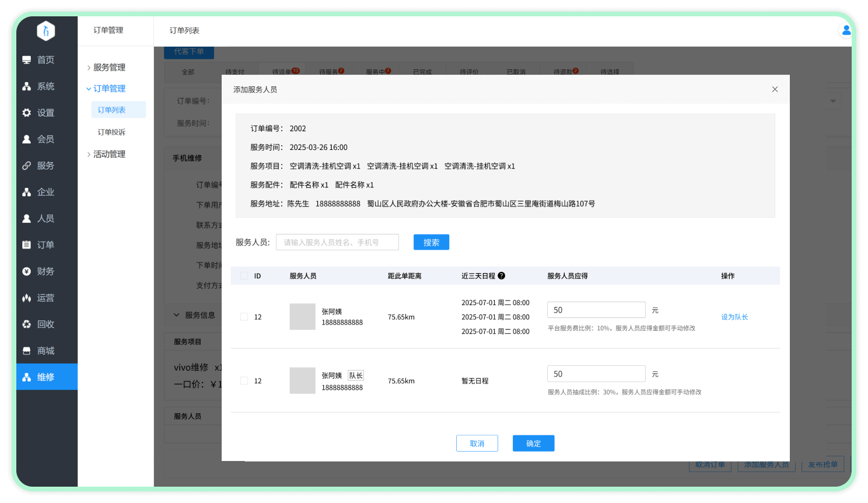Image resolution: width=868 pixels, height=503 pixels.
Task: Toggle the select-all checkbox in table header
Action: (x=244, y=276)
